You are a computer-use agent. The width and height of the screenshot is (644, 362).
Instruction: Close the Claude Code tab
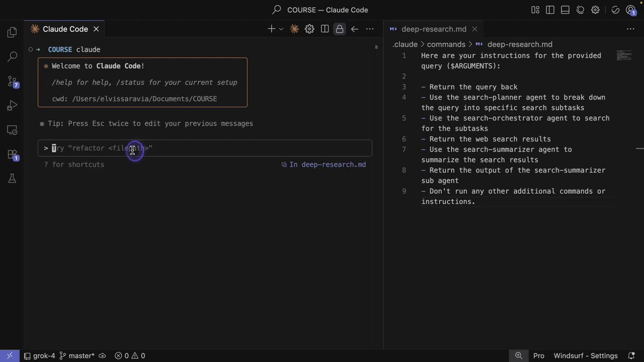[x=96, y=29]
